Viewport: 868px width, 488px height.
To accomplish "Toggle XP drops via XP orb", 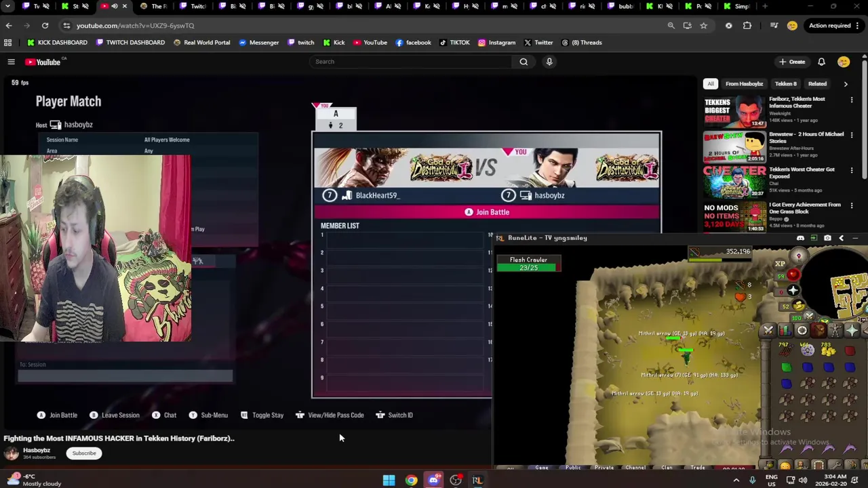I will pyautogui.click(x=780, y=264).
